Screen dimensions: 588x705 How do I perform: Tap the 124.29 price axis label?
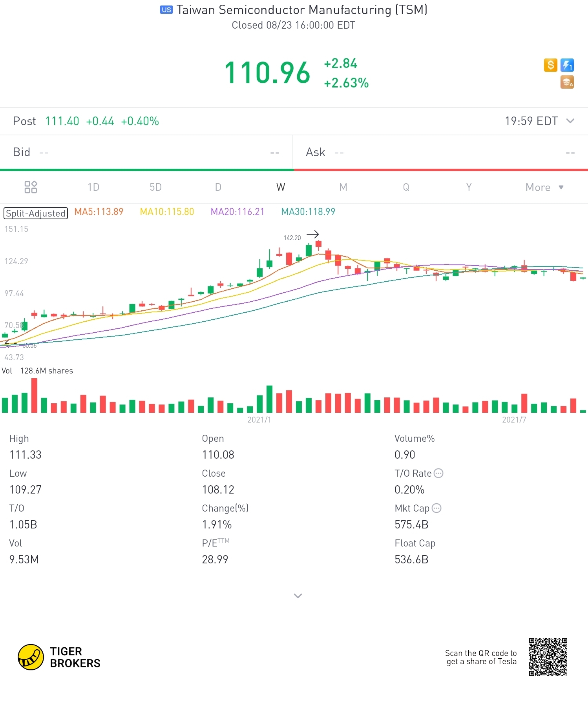(16, 261)
